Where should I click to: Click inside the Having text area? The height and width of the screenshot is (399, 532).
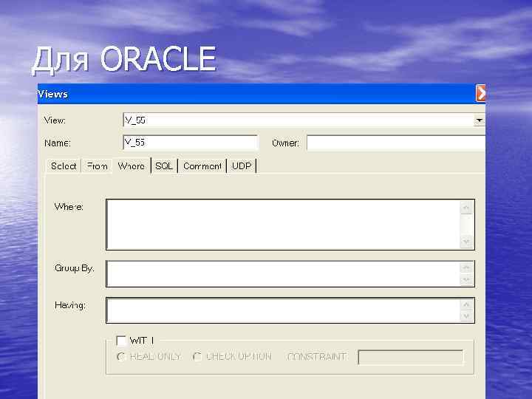283,310
